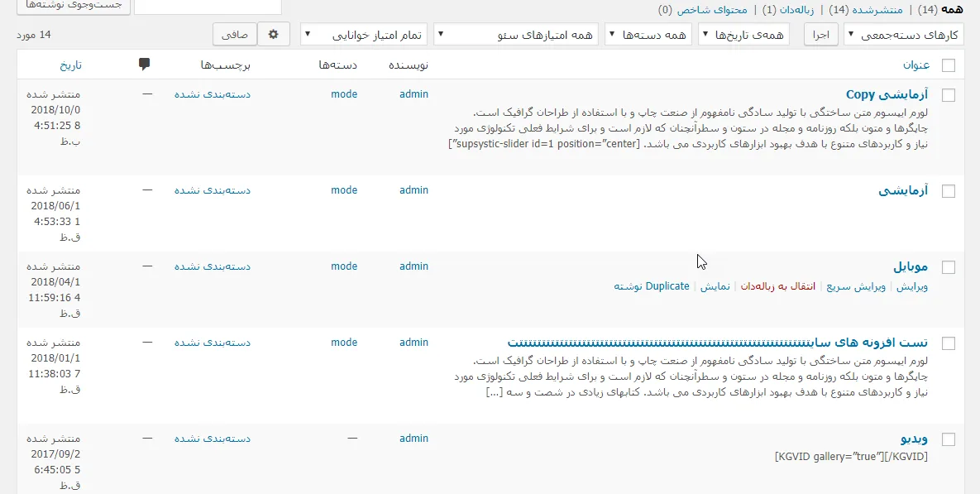Click [KGVID gallery="true"] shortcode text
The image size is (980, 494).
[x=851, y=457]
